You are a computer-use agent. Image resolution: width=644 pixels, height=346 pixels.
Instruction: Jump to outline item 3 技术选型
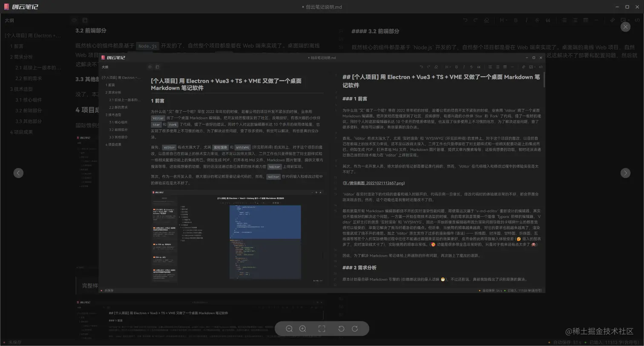(x=21, y=89)
